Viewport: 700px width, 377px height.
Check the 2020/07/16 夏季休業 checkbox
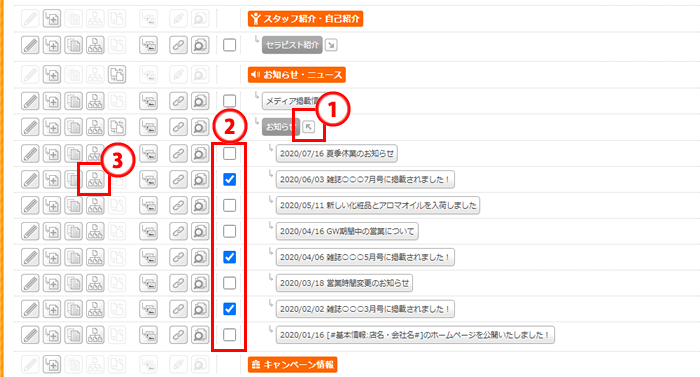229,154
